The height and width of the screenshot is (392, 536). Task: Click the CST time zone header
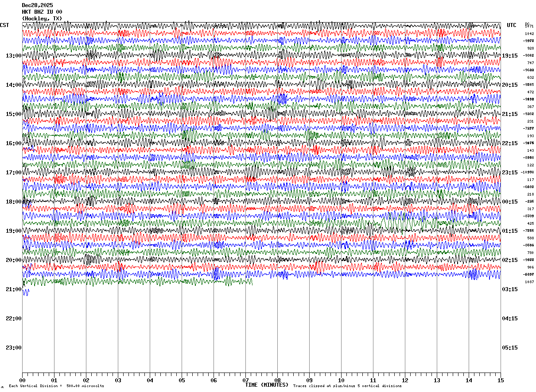point(4,25)
